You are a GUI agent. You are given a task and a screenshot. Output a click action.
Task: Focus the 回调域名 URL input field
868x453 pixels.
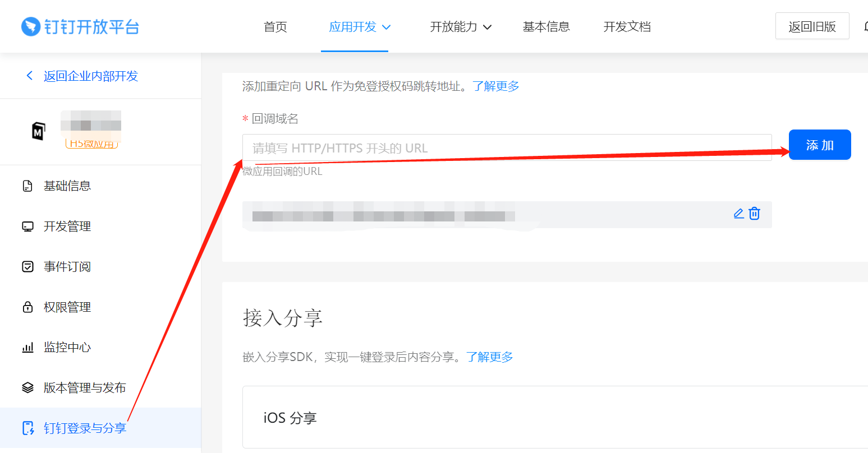(507, 148)
